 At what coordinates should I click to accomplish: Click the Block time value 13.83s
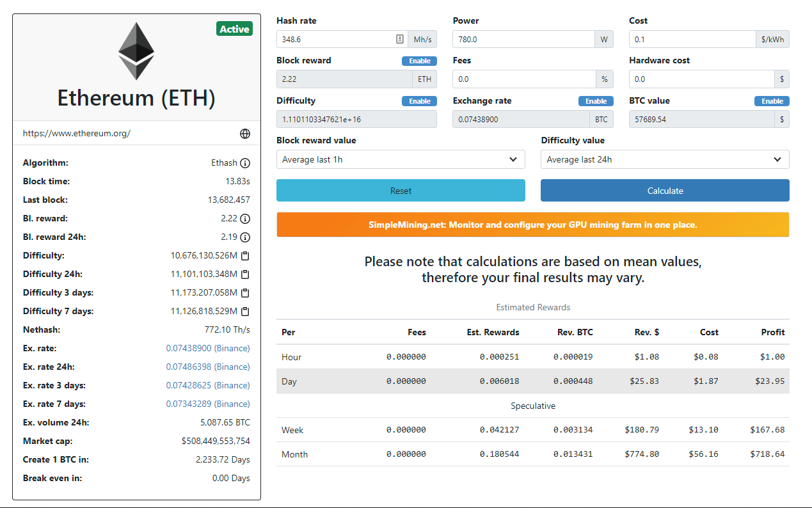[x=237, y=182]
